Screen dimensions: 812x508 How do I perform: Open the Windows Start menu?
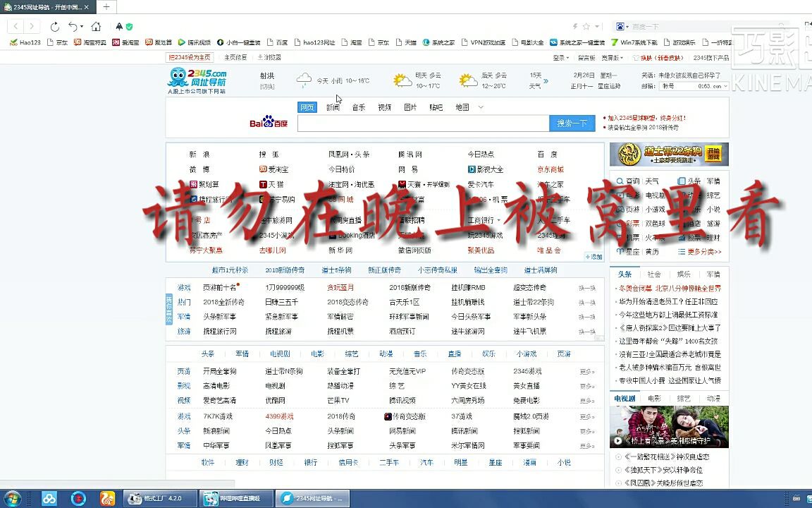point(13,499)
